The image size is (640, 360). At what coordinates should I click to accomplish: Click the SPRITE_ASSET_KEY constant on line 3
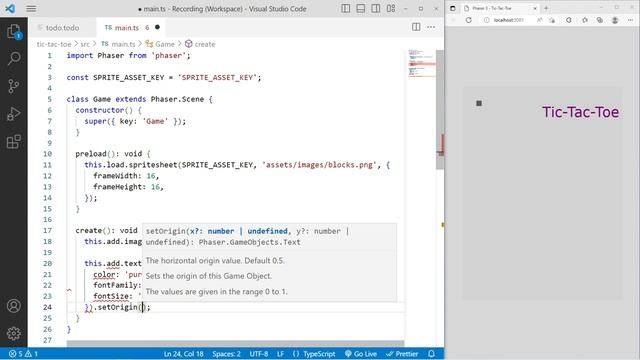129,77
